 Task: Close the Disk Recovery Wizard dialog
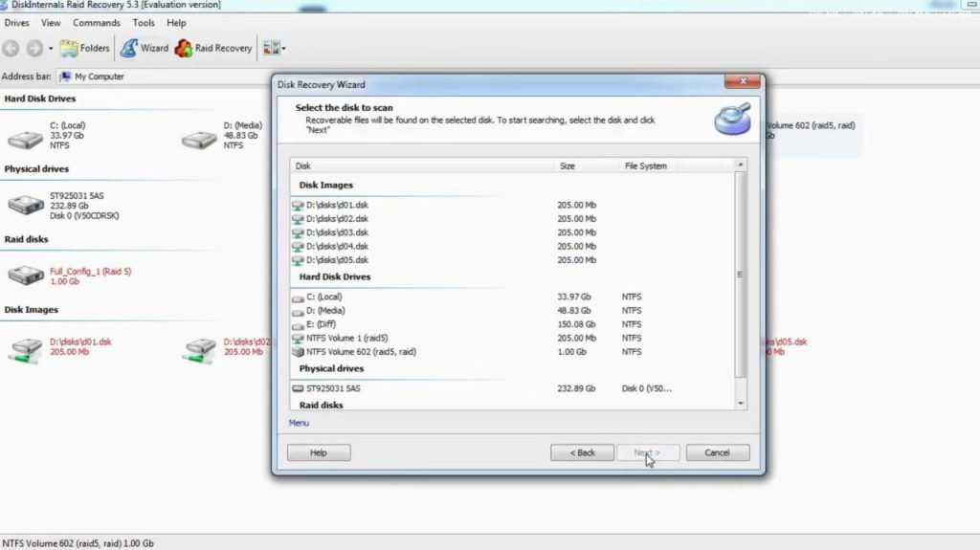click(743, 81)
